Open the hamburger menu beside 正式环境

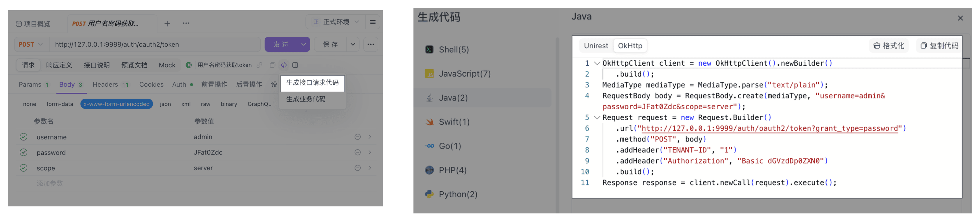(x=373, y=22)
